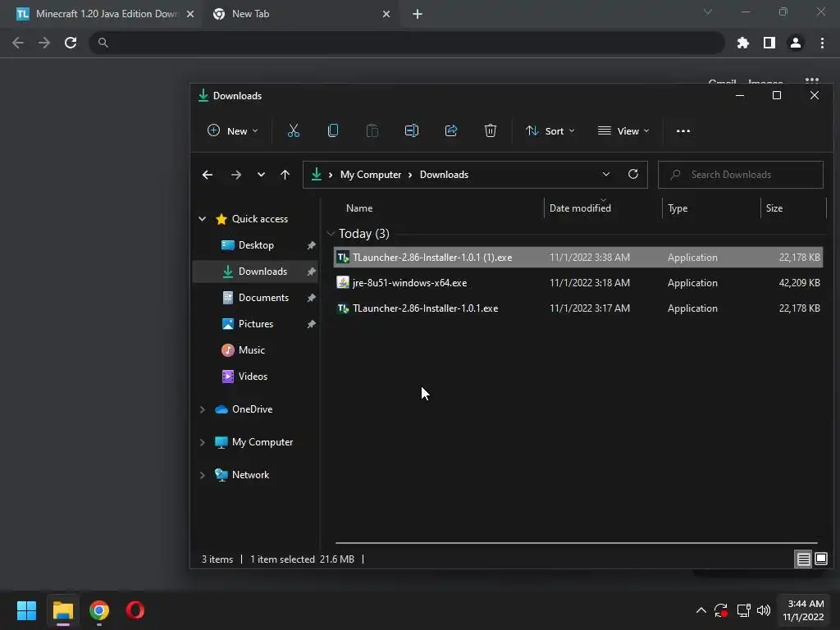Go forward in File Explorer navigation

(235, 175)
